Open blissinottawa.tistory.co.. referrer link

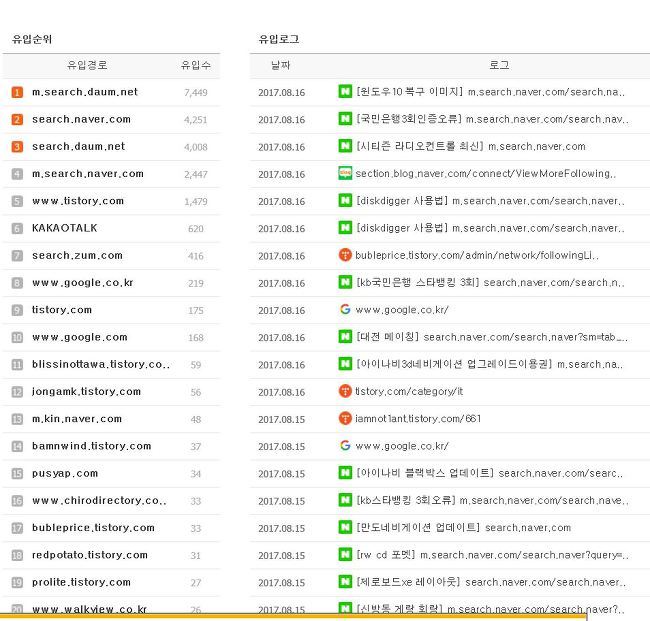point(101,364)
